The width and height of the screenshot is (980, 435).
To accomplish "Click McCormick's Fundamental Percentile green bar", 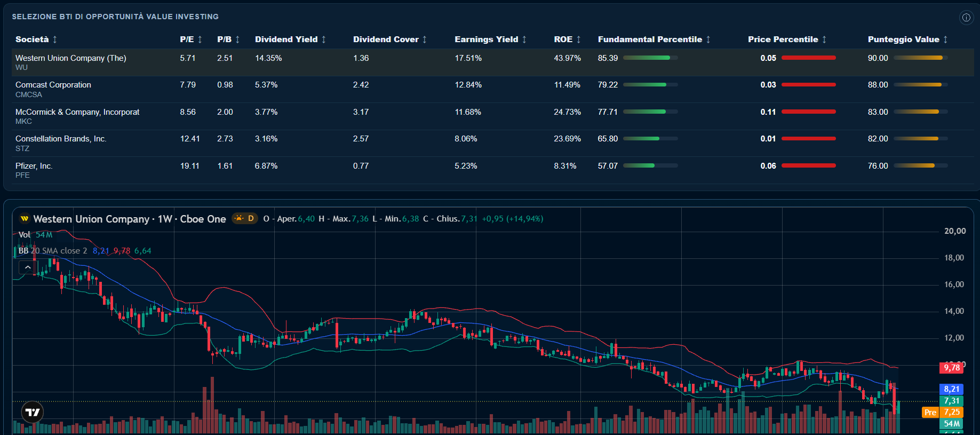I will coord(650,112).
